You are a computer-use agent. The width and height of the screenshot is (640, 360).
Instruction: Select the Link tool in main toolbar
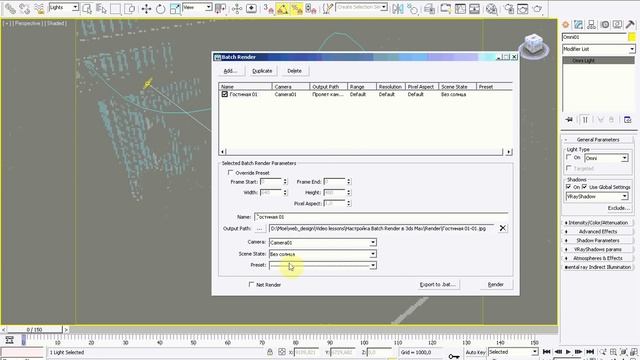click(10, 9)
